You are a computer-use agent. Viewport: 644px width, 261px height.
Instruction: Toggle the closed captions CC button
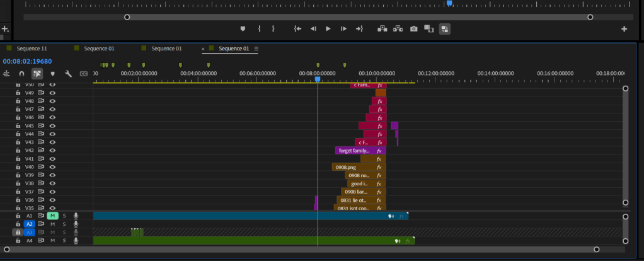point(83,74)
